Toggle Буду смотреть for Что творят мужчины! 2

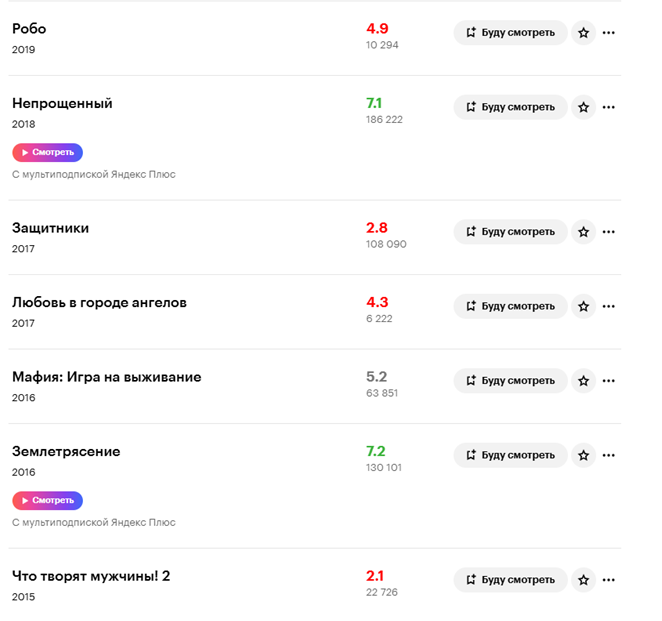(x=510, y=580)
